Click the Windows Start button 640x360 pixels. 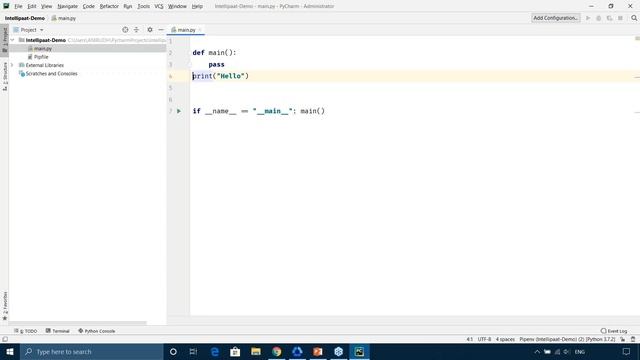pyautogui.click(x=10, y=351)
